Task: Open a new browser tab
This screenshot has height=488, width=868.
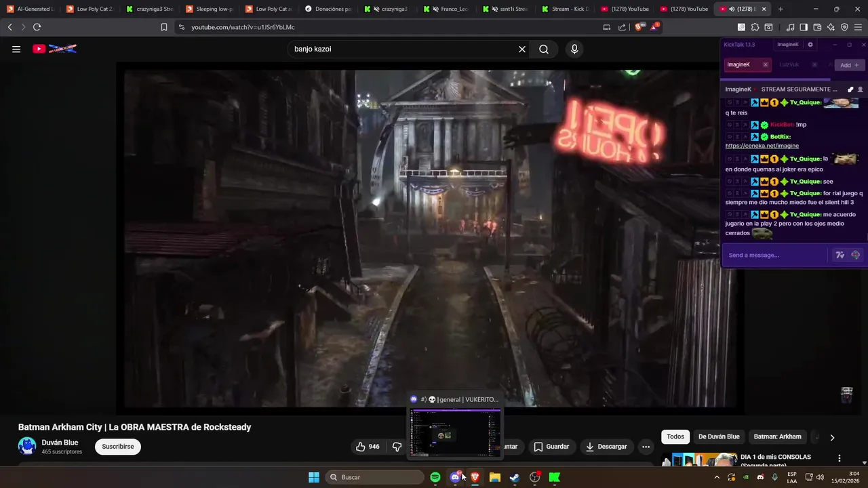Action: (781, 9)
